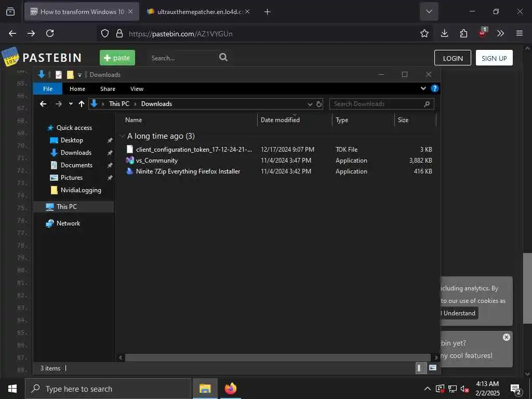Open Quick Access Toolbar customize dropdown
This screenshot has width=532, height=399.
(79, 75)
